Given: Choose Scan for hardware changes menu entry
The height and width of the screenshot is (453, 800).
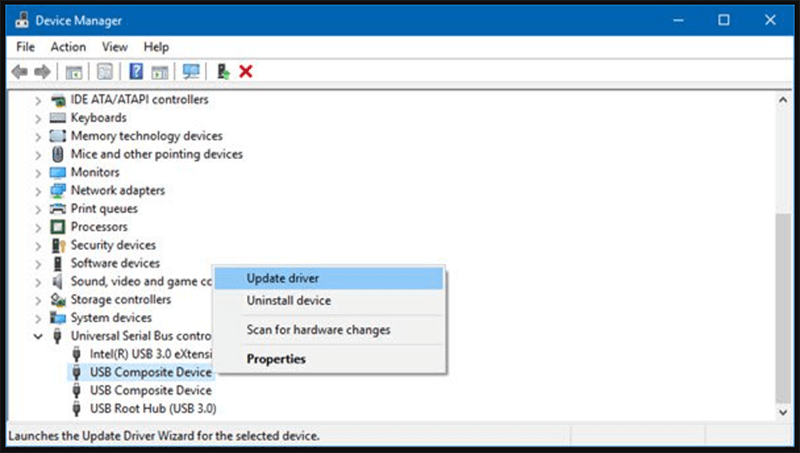Looking at the screenshot, I should coord(329,330).
